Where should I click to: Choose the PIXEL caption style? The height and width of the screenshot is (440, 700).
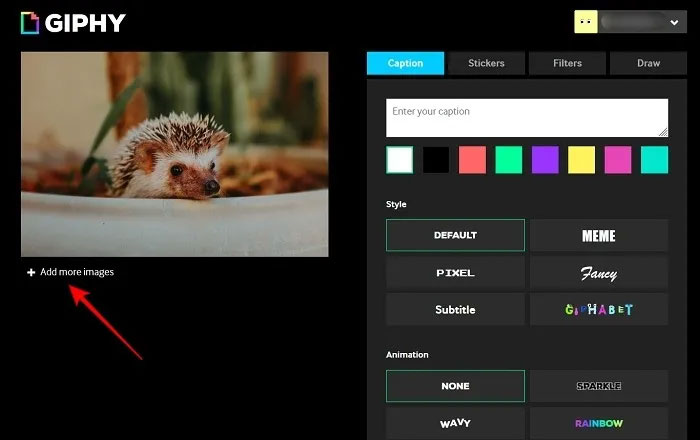[x=455, y=273]
